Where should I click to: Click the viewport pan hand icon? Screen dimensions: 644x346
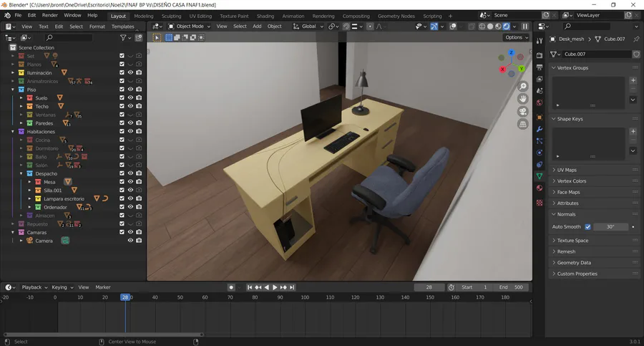pyautogui.click(x=523, y=99)
